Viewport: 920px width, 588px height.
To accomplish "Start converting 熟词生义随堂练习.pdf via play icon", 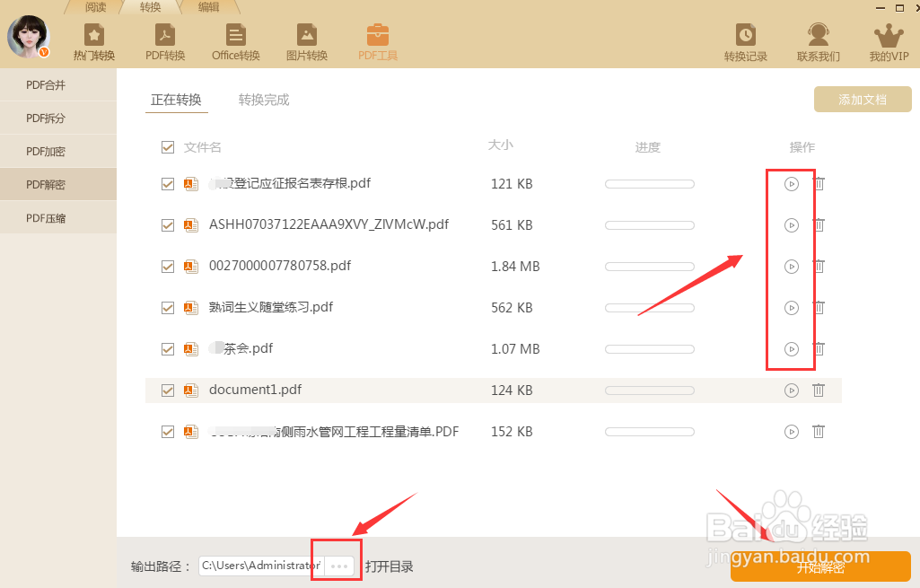I will point(791,307).
